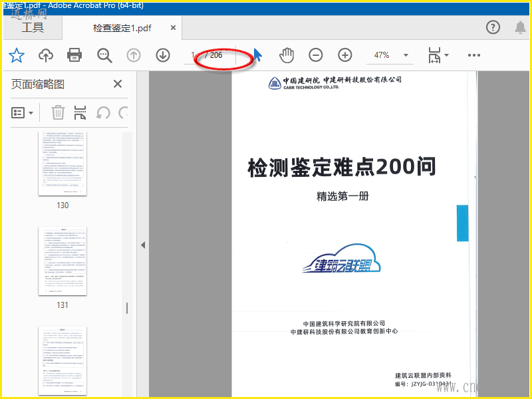Activate the hand pan tool
Viewport: 532px width, 399px height.
coord(287,55)
